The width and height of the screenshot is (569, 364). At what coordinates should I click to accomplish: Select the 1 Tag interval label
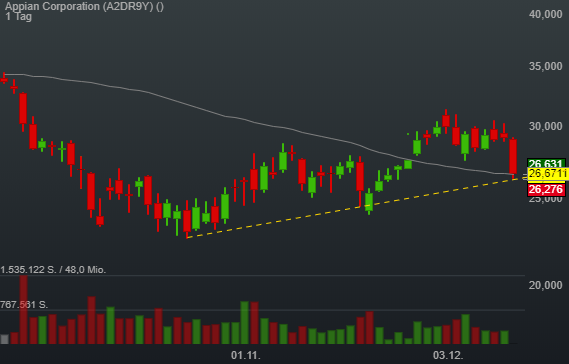(19, 17)
